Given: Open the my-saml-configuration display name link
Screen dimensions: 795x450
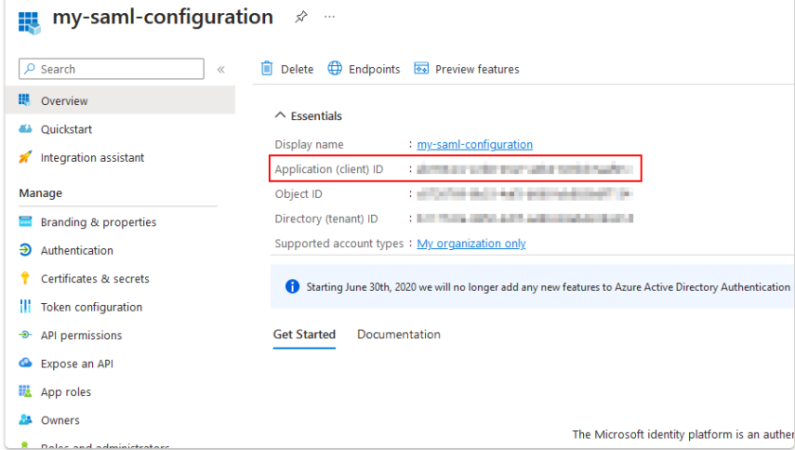Looking at the screenshot, I should [x=475, y=144].
